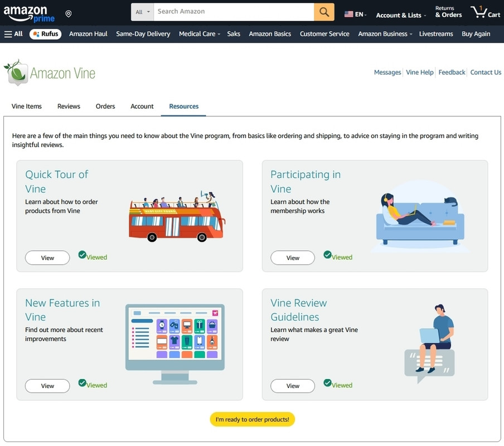Open the Messages link

point(387,72)
